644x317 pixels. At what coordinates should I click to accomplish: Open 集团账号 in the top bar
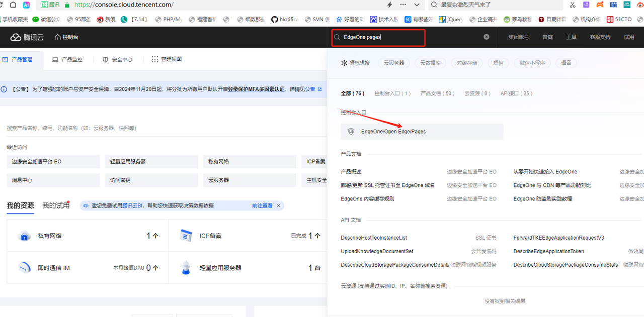click(519, 37)
